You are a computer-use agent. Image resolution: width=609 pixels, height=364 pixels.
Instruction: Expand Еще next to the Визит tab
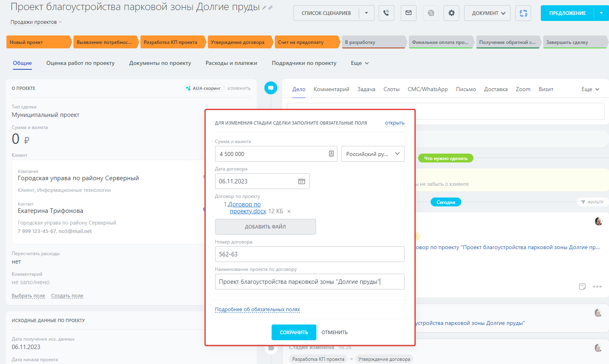point(590,89)
